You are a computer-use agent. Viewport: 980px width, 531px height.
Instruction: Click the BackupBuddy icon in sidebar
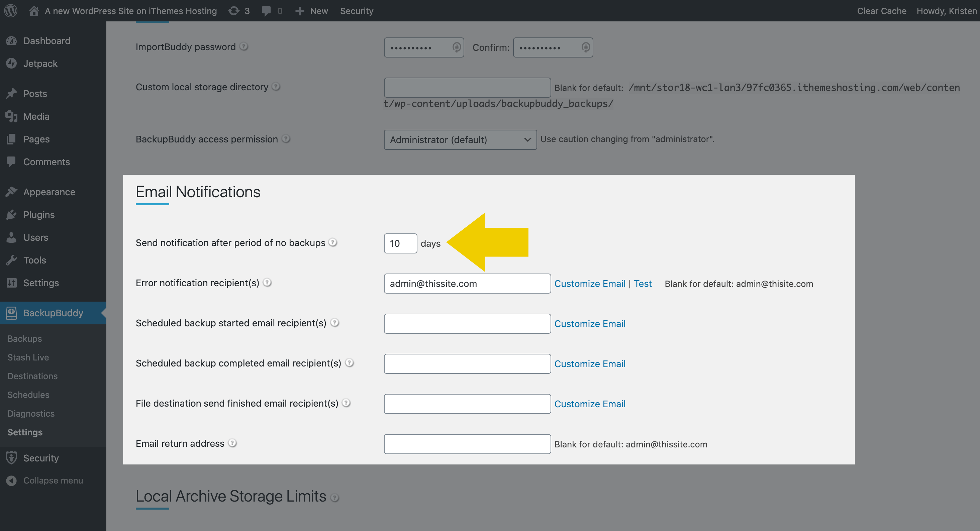11,313
